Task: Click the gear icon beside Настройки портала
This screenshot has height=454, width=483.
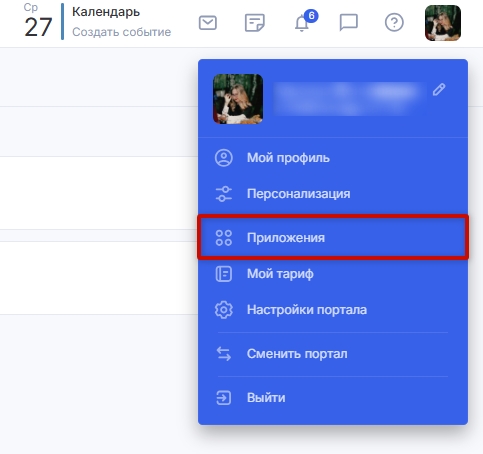Action: pyautogui.click(x=224, y=310)
